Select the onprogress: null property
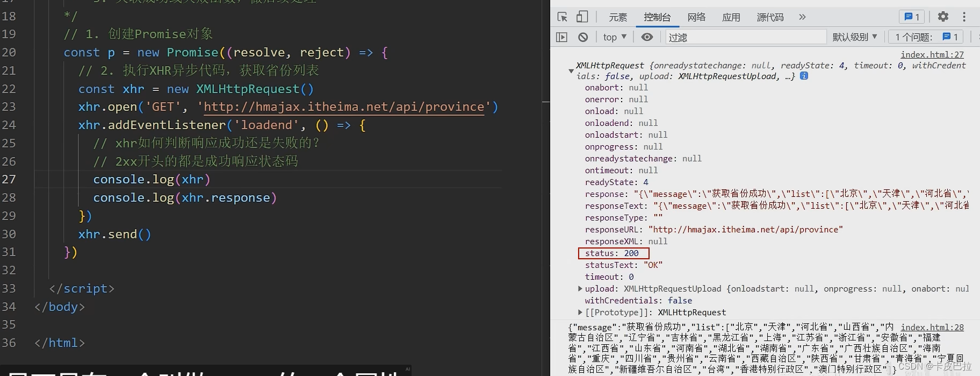The width and height of the screenshot is (980, 376). (624, 147)
